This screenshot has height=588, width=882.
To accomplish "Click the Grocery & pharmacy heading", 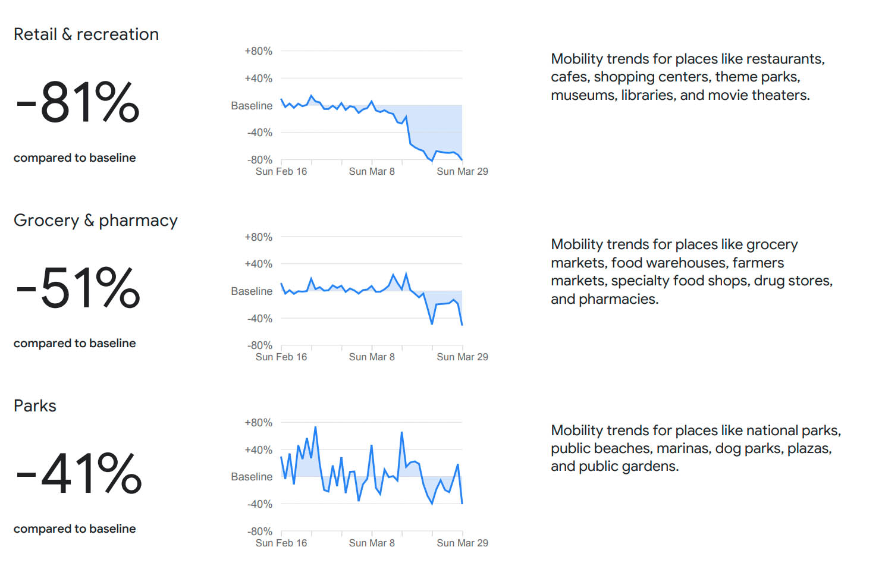I will point(96,221).
